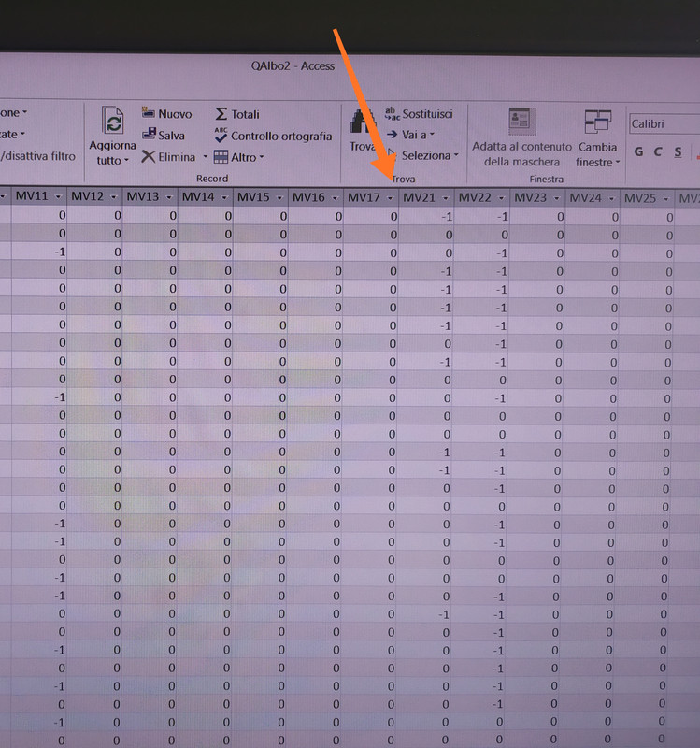Click the -1 cell in MV11 third row
700x748 pixels.
pos(39,252)
